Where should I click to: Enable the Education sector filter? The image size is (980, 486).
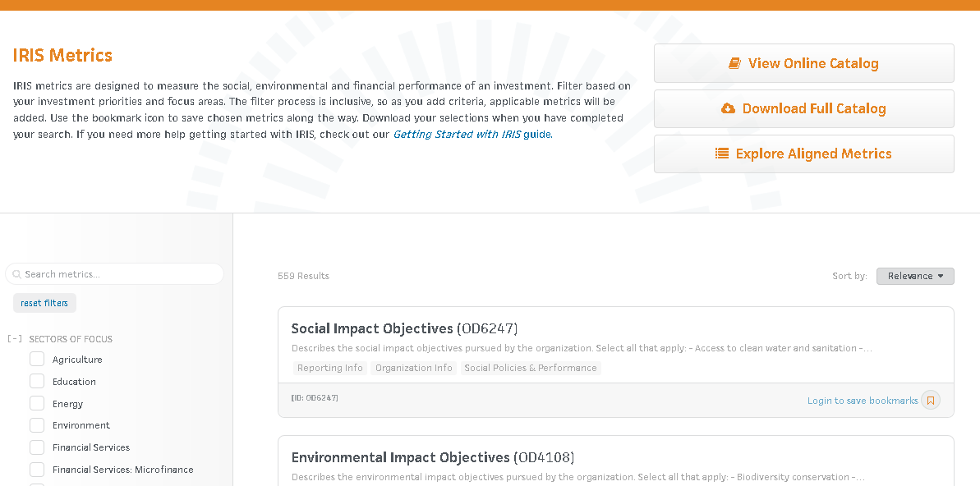point(37,382)
